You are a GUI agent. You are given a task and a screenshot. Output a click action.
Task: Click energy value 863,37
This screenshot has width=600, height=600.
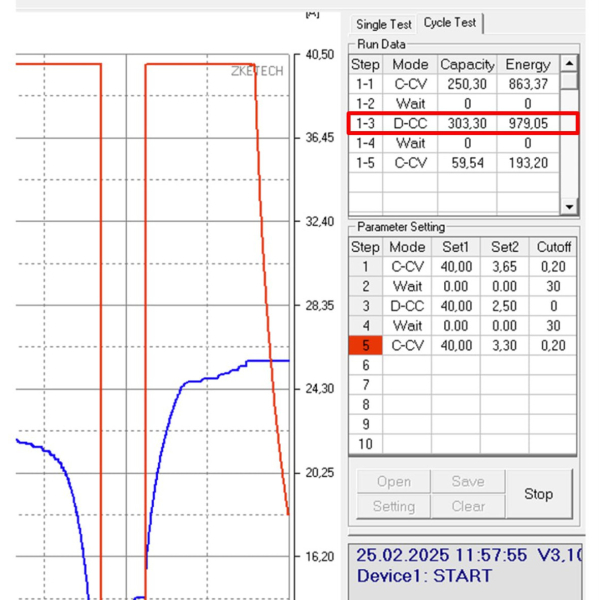click(528, 84)
